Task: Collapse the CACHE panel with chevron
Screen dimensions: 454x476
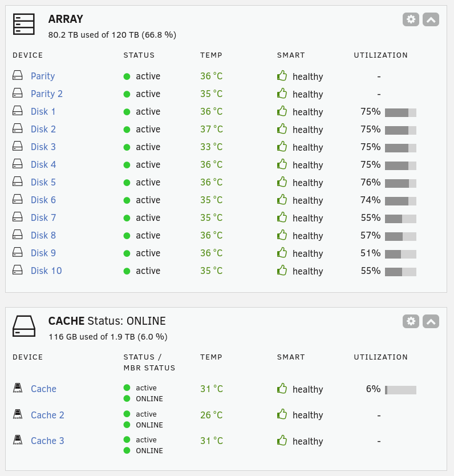Action: (x=431, y=321)
